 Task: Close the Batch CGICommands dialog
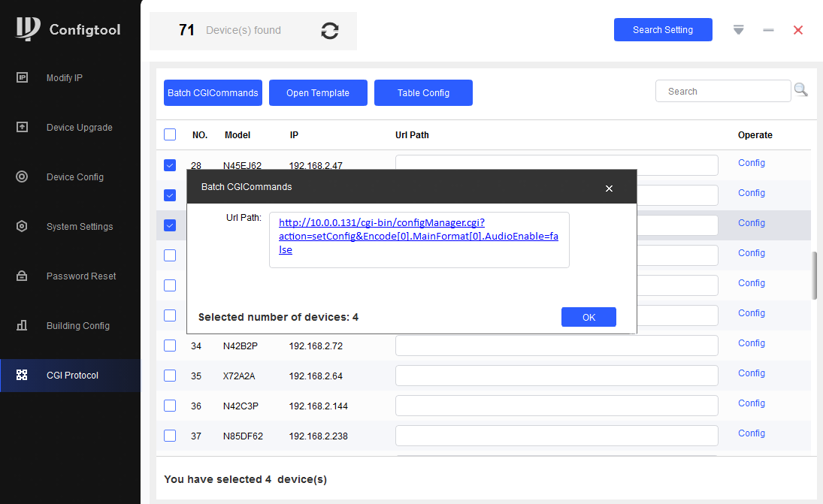coord(609,188)
